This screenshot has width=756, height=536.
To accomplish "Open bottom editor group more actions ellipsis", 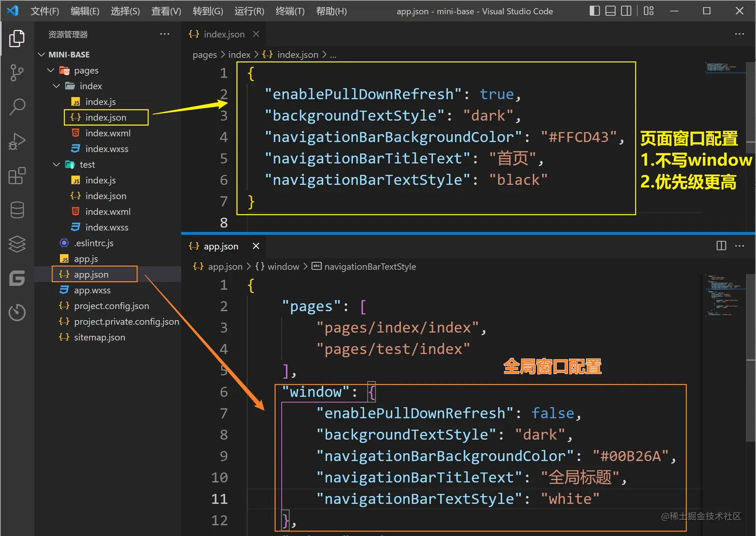I will [x=739, y=246].
